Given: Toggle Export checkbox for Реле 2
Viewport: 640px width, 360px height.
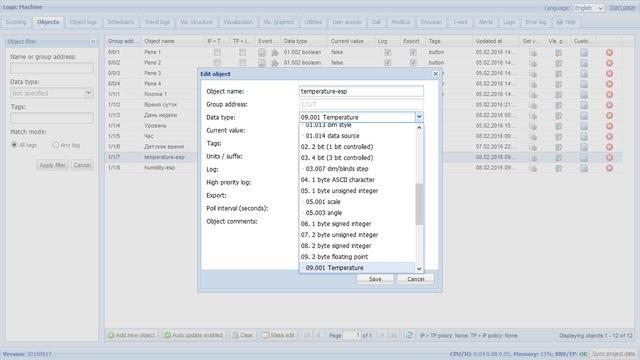Looking at the screenshot, I should pos(413,63).
